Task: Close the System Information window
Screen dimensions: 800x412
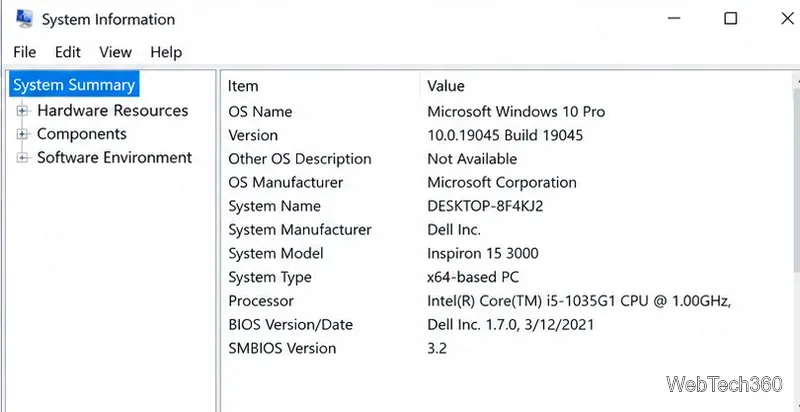Action: (x=787, y=19)
